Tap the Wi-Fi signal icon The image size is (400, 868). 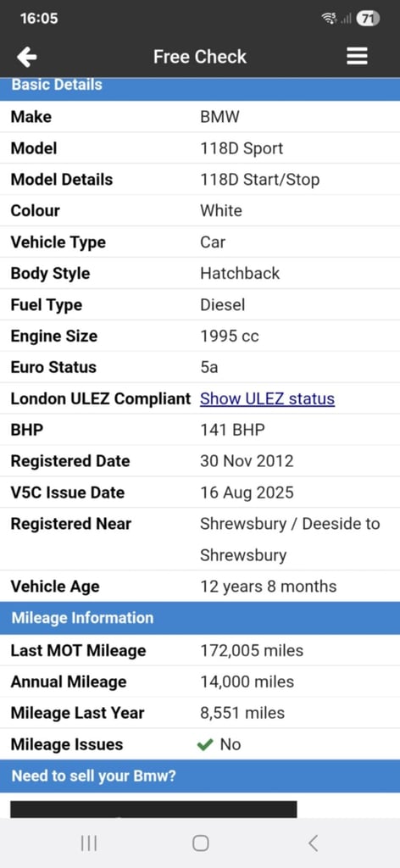(329, 19)
